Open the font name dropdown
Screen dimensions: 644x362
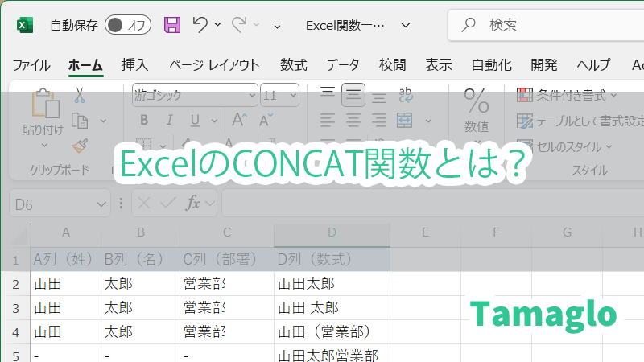coord(251,95)
